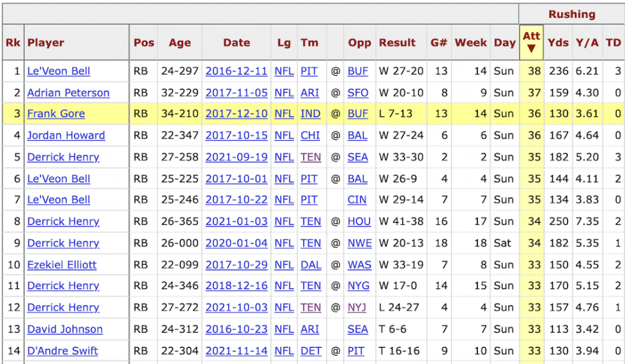This screenshot has width=625, height=364.
Task: Click the TD column header
Action: (613, 43)
